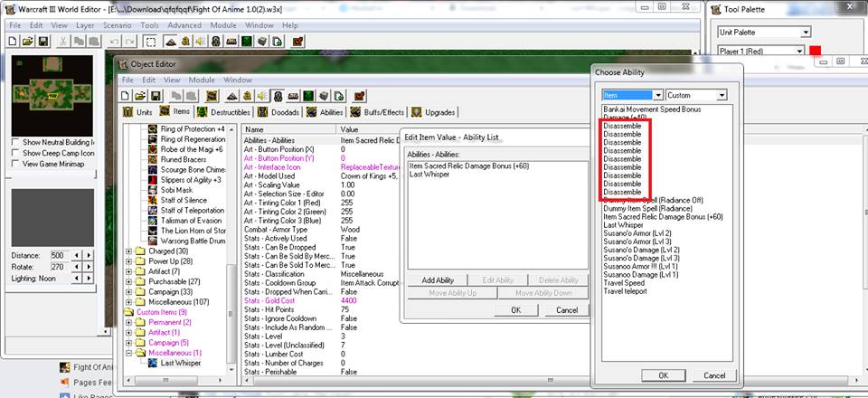This screenshot has height=398, width=868.
Task: Advance Lighting with the right arrow
Action: [89, 279]
